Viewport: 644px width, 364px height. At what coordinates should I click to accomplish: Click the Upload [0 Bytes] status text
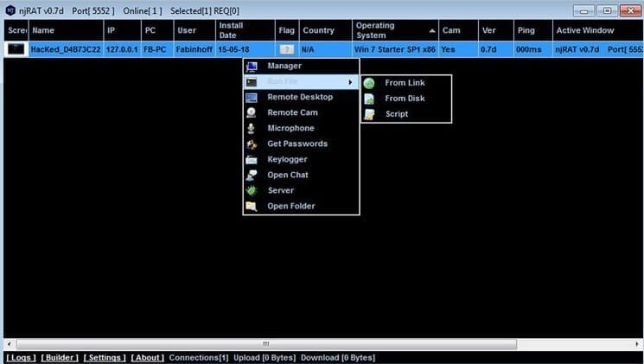(265, 358)
